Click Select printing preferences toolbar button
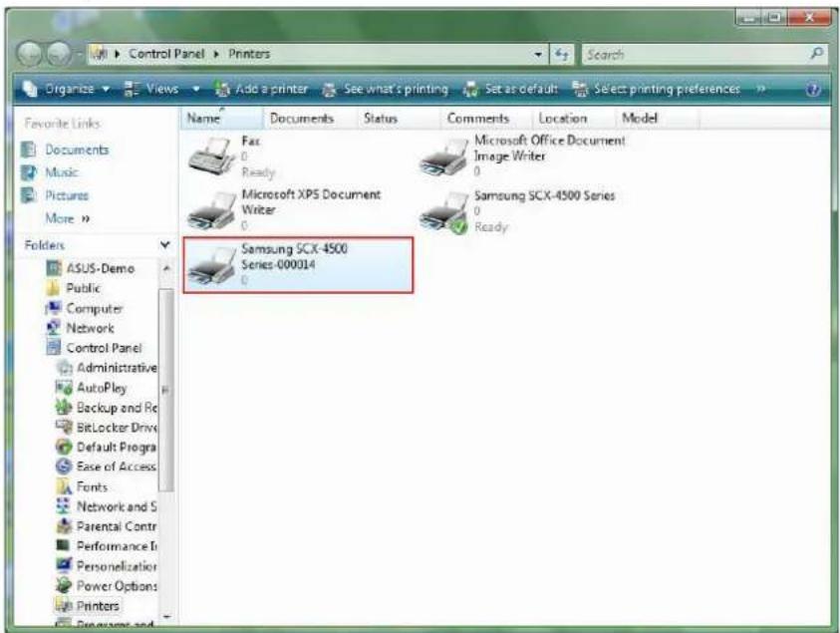Image resolution: width=840 pixels, height=633 pixels. [656, 89]
